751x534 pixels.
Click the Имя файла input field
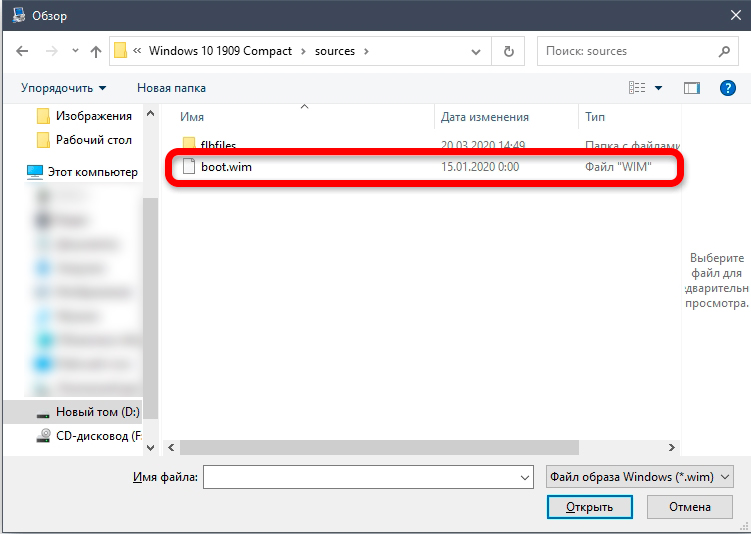tap(368, 477)
